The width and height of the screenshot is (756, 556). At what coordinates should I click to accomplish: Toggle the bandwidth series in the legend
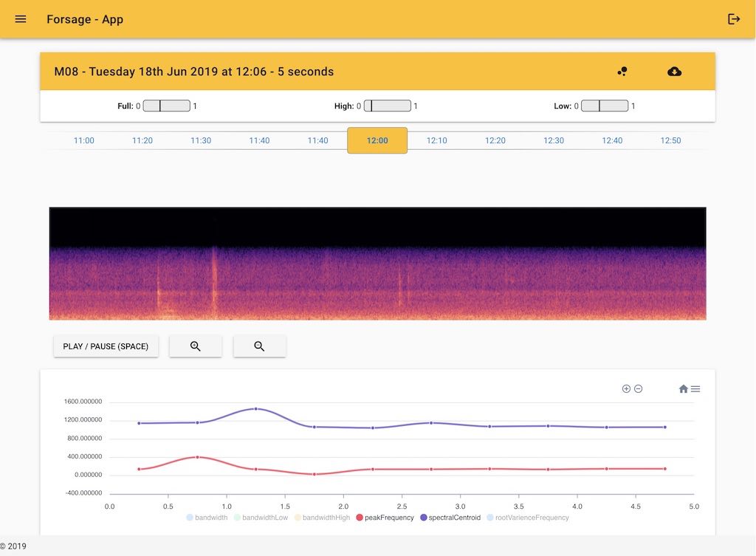(x=208, y=518)
